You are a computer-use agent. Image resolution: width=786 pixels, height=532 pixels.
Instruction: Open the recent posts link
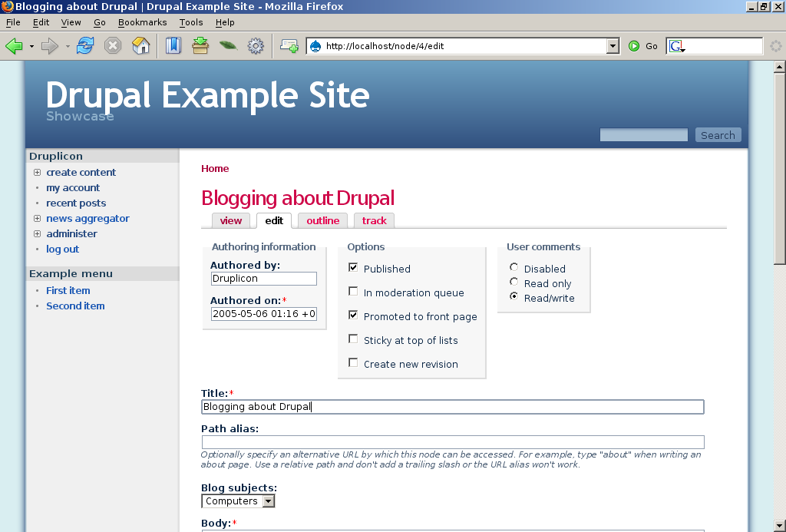tap(76, 203)
